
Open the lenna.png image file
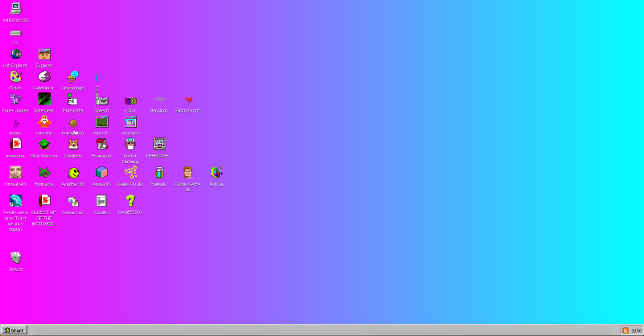click(x=15, y=145)
